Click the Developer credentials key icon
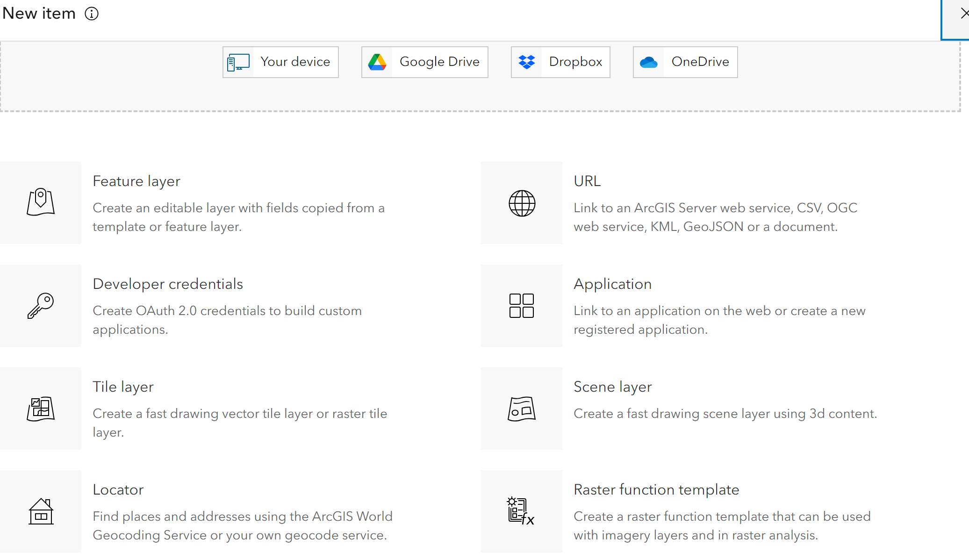This screenshot has height=560, width=969. [x=41, y=306]
